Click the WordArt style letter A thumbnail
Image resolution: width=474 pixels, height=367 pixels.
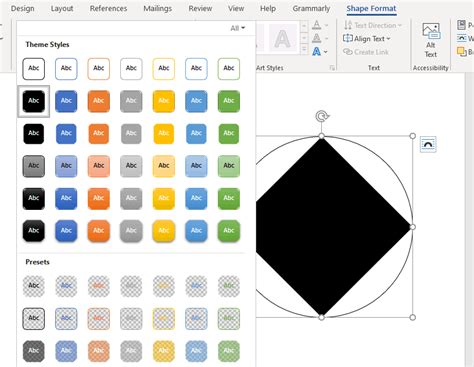[x=282, y=38]
